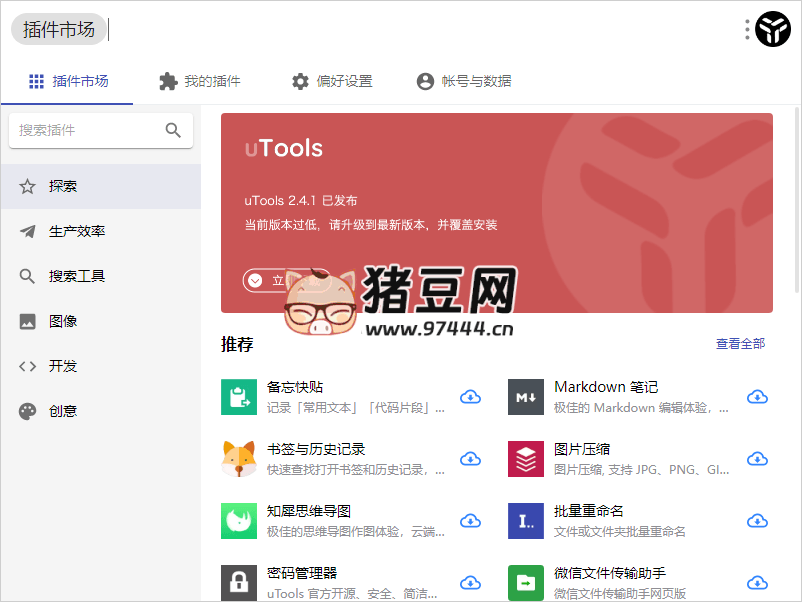Download the 备忘快贴 plugin via cloud icon

(x=470, y=396)
